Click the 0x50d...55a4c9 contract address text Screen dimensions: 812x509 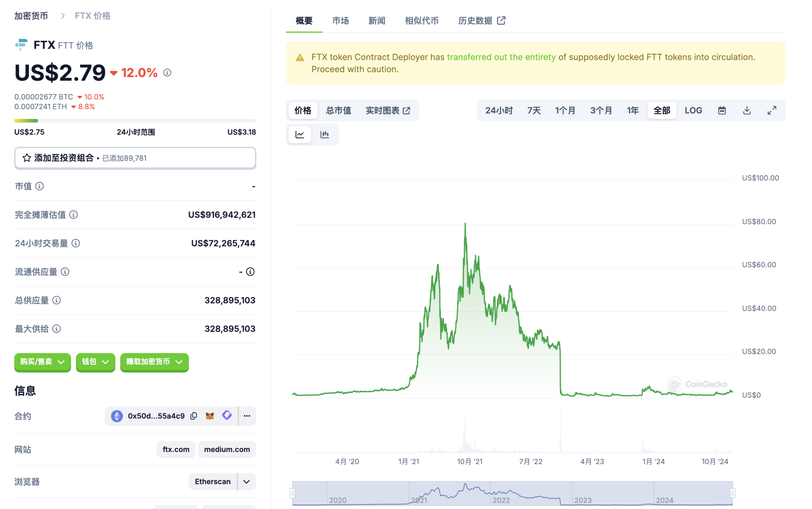(x=156, y=416)
